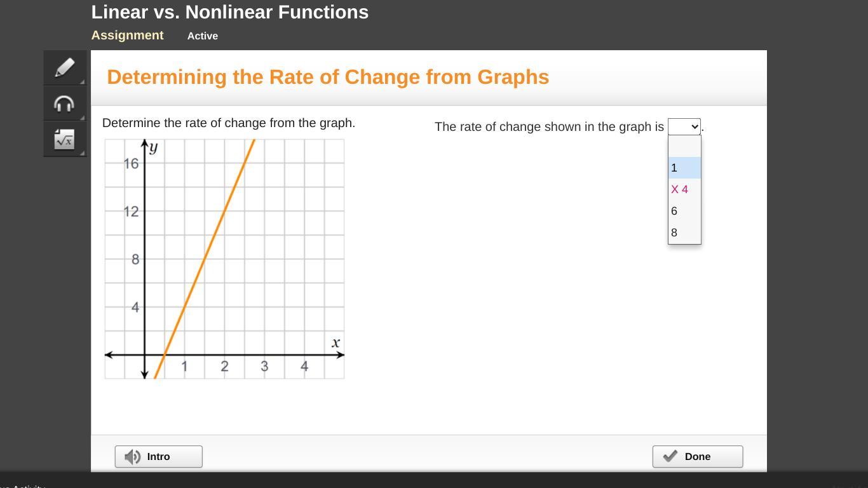
Task: Select the pencil highlighter tool
Action: pyautogui.click(x=65, y=68)
